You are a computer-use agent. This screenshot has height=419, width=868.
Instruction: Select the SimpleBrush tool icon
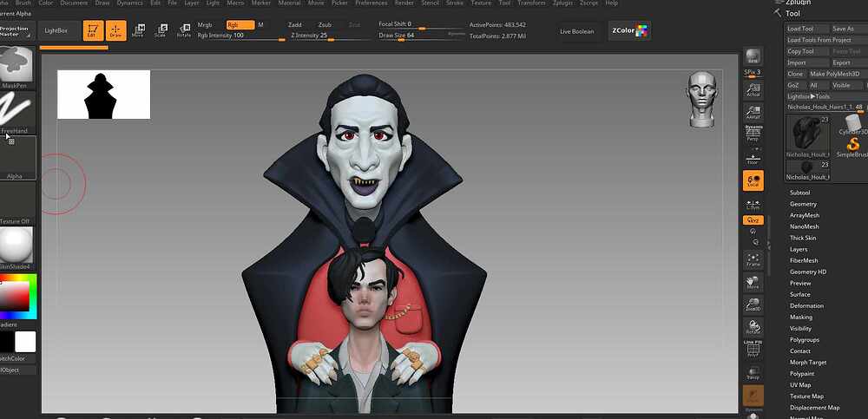click(853, 147)
